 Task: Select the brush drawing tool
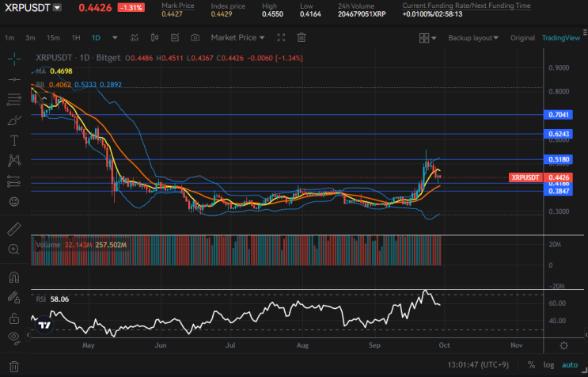pos(14,120)
